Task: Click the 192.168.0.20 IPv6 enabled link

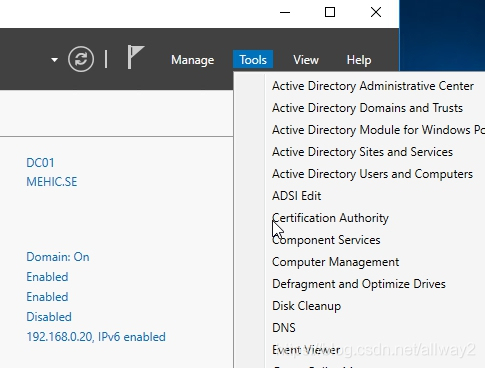Action: 96,337
